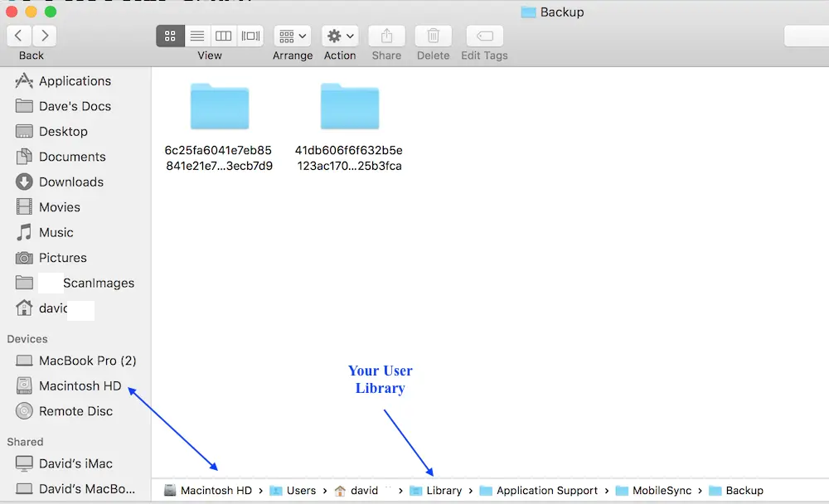
Task: Switch to Cover Flow view
Action: click(x=250, y=36)
